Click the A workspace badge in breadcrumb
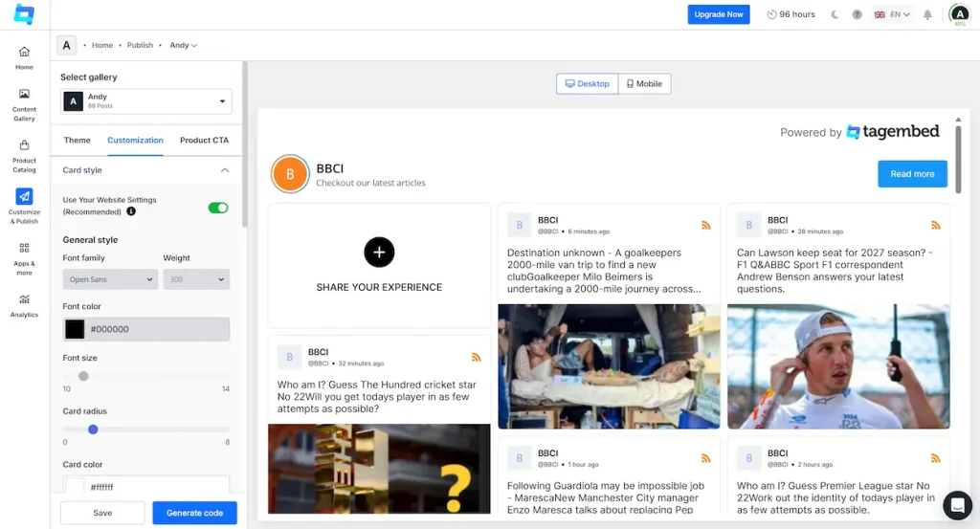The image size is (980, 529). [x=66, y=45]
